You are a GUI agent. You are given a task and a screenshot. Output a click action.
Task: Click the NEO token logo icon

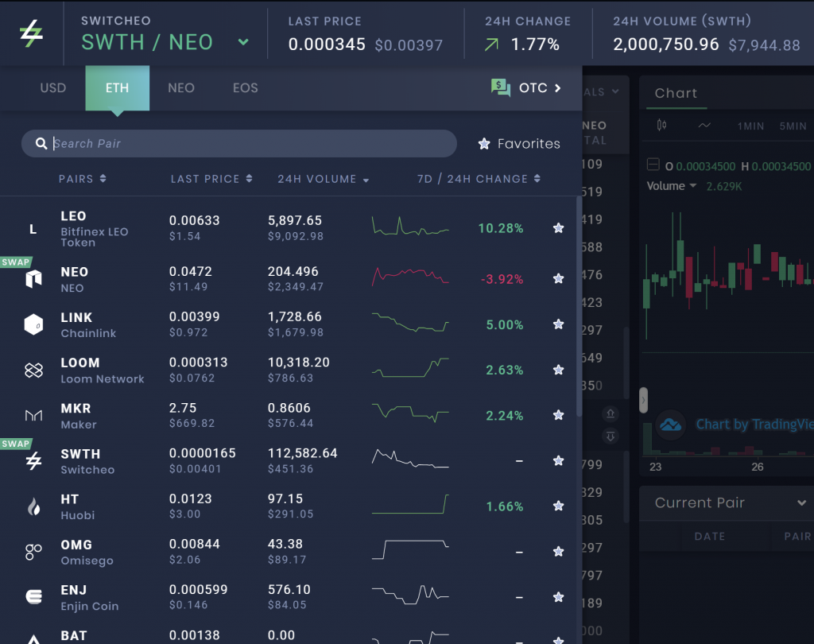click(33, 279)
